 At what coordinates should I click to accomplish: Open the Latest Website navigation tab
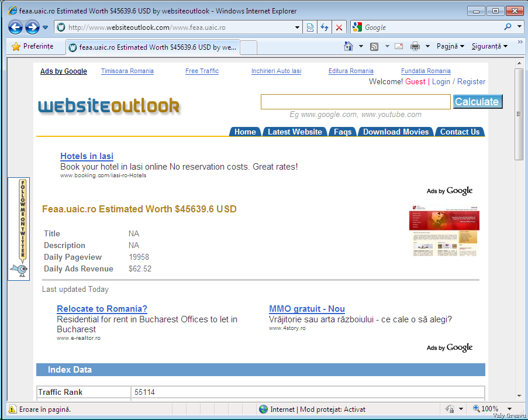(295, 132)
